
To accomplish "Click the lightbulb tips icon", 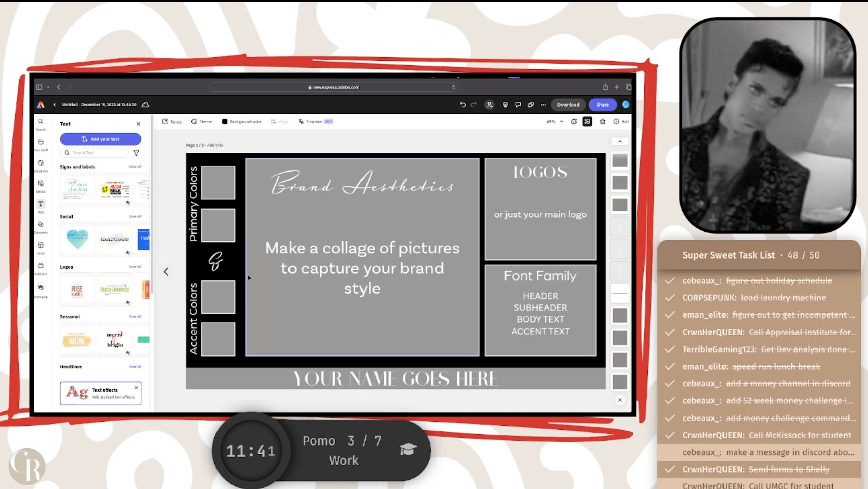I will pyautogui.click(x=505, y=105).
